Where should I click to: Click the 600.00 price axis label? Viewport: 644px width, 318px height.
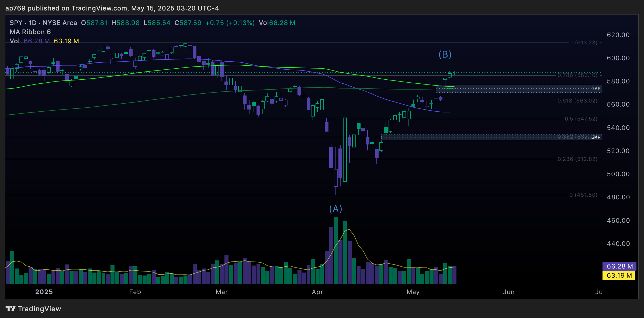point(618,58)
